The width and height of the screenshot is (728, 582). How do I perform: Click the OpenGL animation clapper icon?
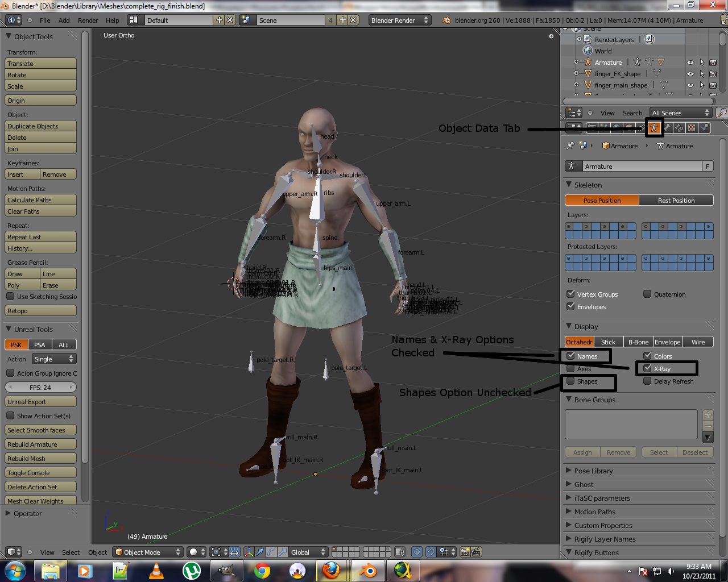(476, 552)
